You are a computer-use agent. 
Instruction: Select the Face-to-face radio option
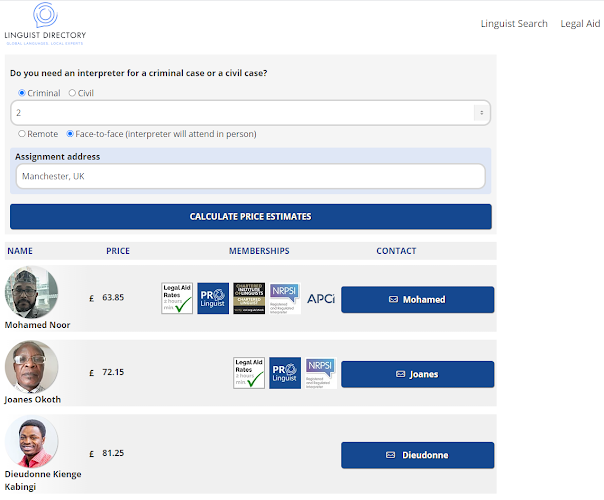[70, 134]
